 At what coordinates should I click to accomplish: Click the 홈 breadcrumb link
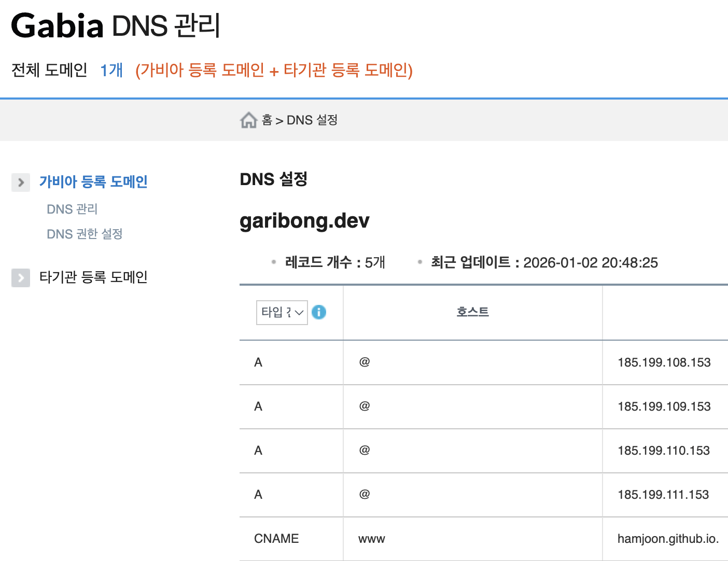pos(267,120)
